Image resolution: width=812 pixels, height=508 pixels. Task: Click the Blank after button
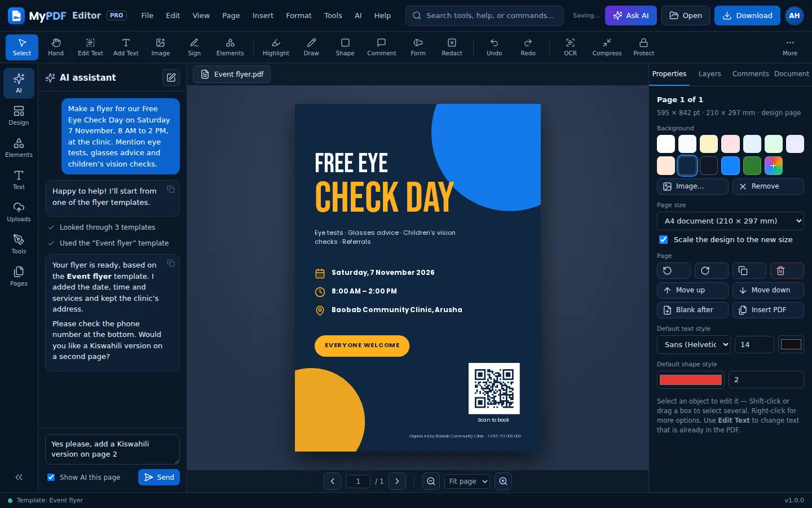pos(692,310)
